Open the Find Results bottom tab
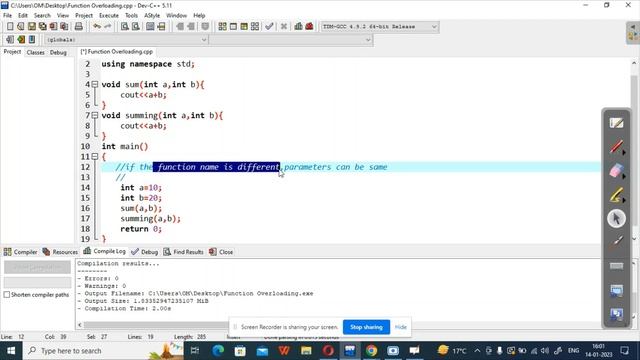 (184, 252)
